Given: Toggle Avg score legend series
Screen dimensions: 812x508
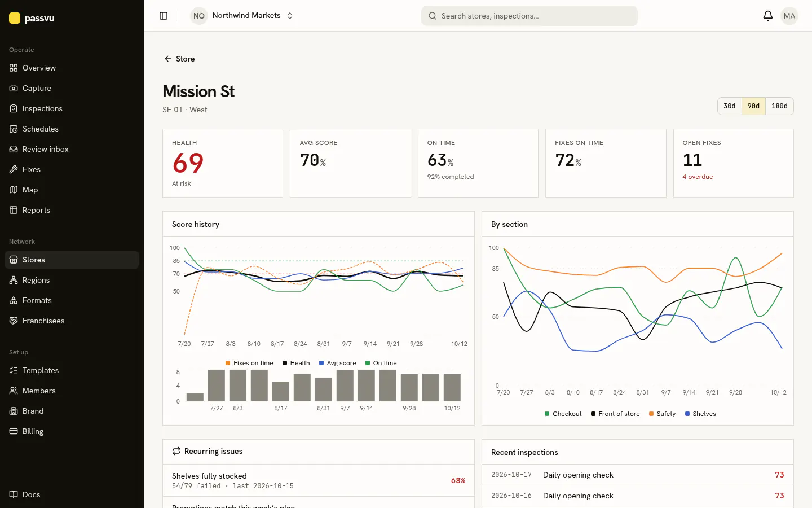Looking at the screenshot, I should tap(337, 363).
